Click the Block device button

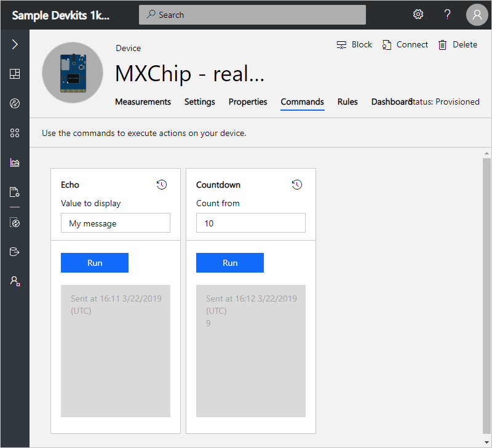pos(354,45)
